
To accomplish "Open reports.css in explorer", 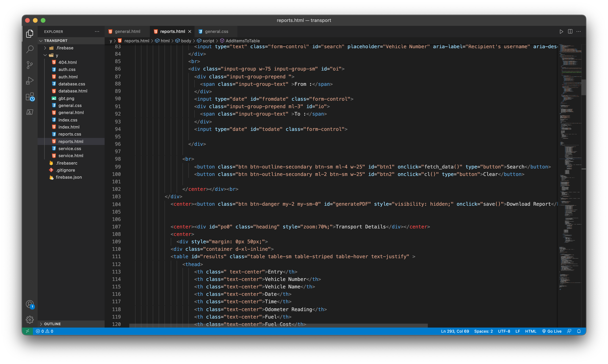I will tap(71, 134).
